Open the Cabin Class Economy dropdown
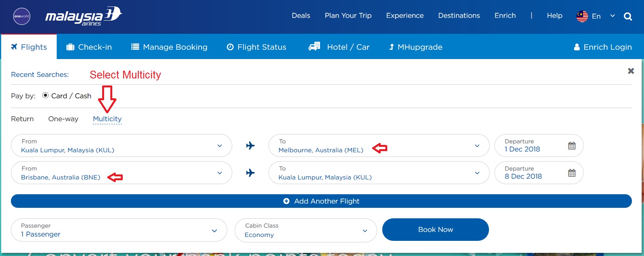This screenshot has width=644, height=256. [x=364, y=231]
